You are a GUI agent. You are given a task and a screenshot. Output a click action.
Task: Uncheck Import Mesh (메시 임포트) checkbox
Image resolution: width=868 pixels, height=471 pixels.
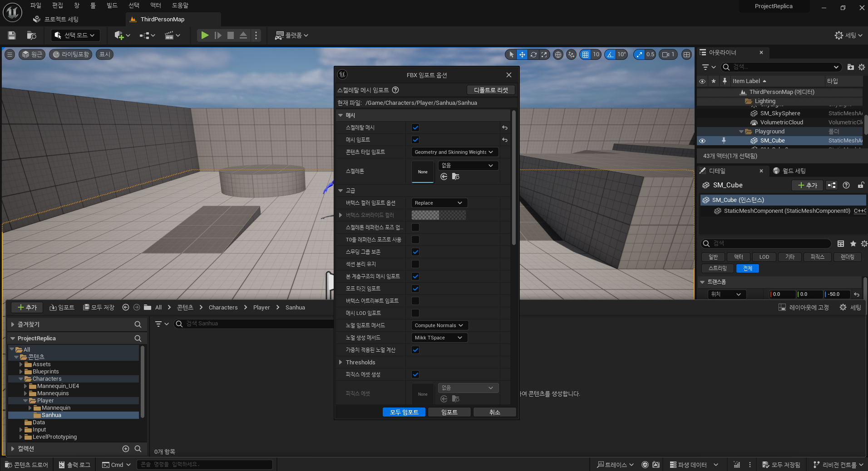click(415, 140)
